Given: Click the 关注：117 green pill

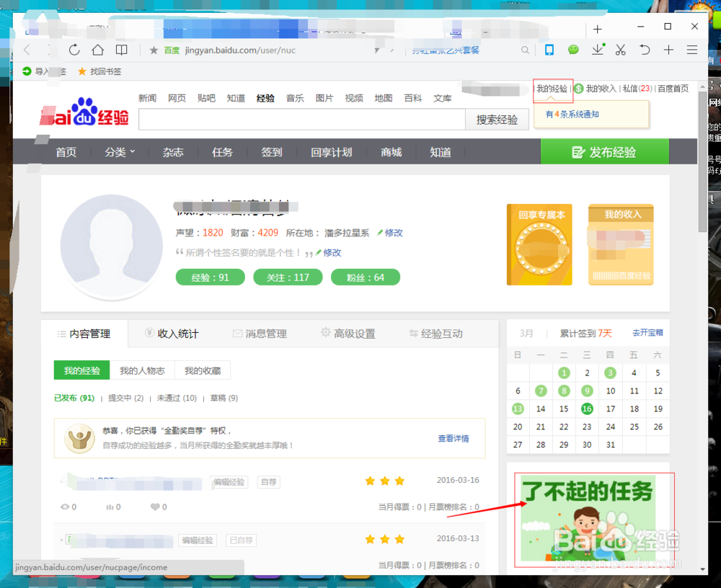Looking at the screenshot, I should click(x=288, y=277).
